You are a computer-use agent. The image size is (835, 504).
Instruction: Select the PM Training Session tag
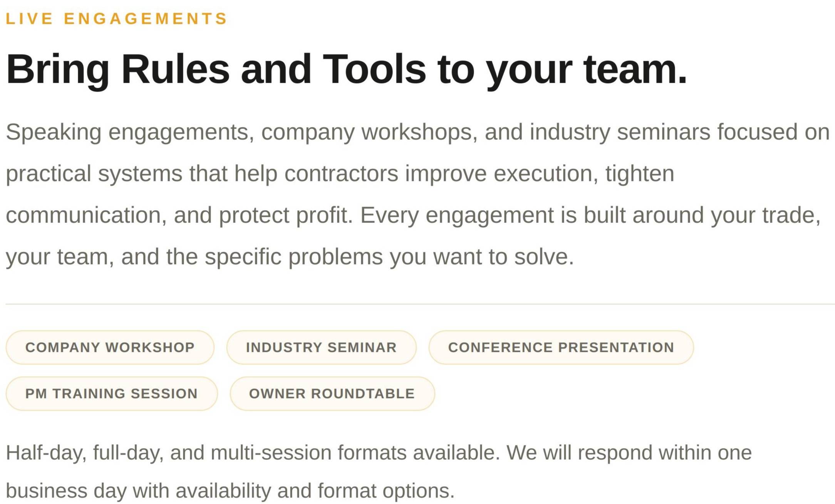pyautogui.click(x=111, y=393)
